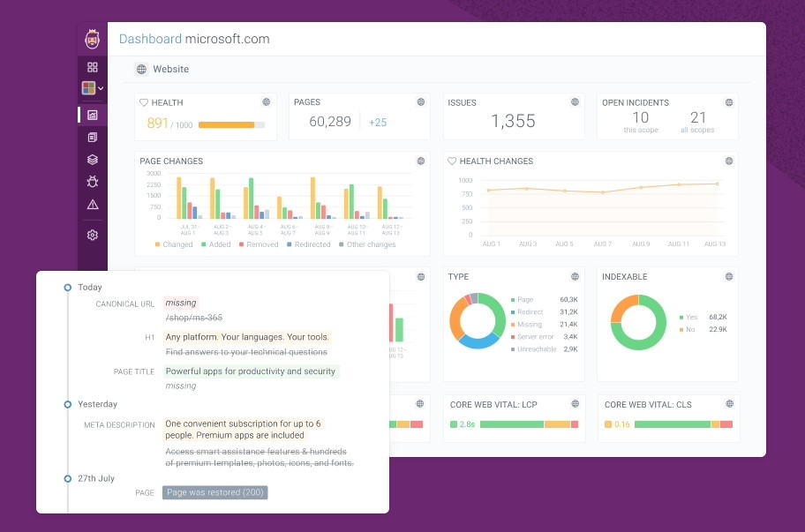Click the heart icon on HEALTH card
The width and height of the screenshot is (805, 532).
(144, 102)
